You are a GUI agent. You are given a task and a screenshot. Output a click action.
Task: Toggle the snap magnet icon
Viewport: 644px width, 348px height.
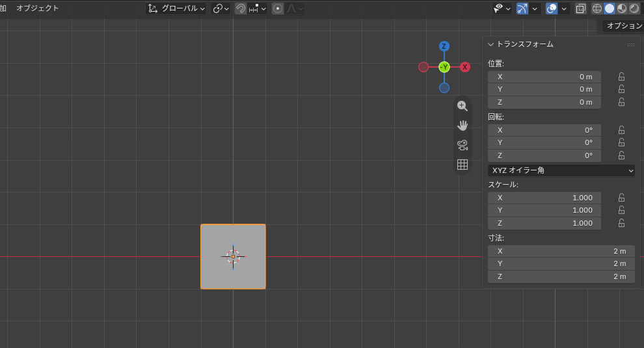click(x=241, y=8)
